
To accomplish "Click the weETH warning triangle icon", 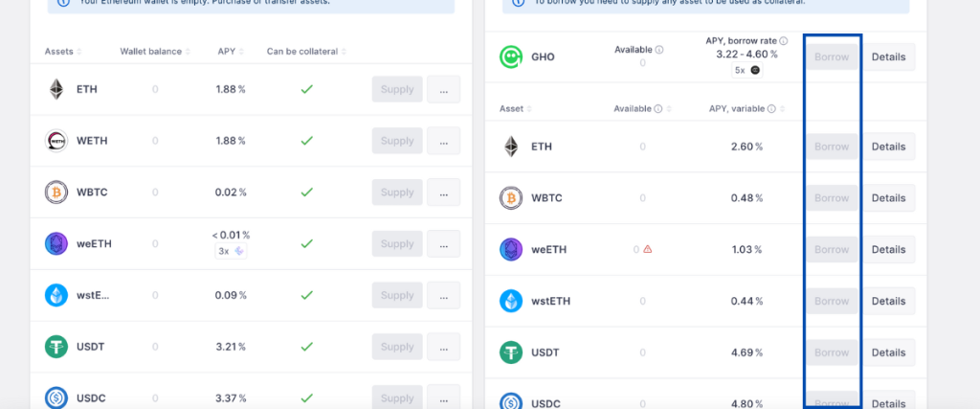I will (648, 249).
